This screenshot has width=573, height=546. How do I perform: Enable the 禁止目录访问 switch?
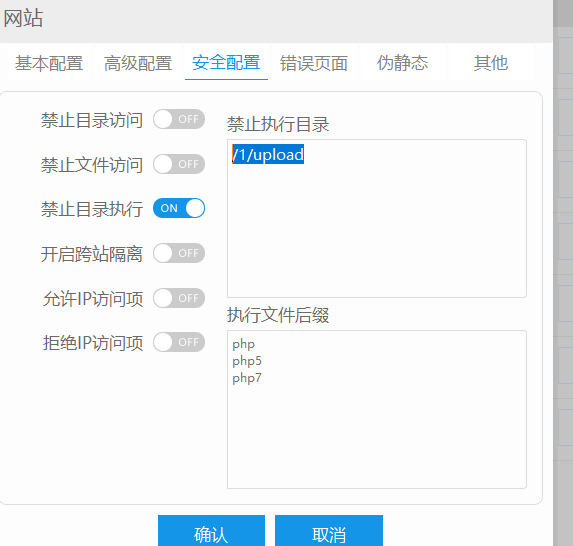(x=179, y=119)
